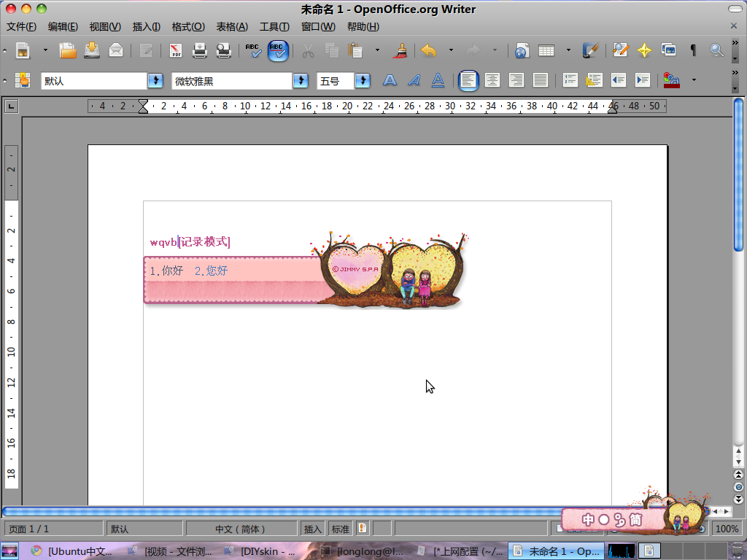Screen dimensions: 747x560
Task: Insert a table via the table icon
Action: pyautogui.click(x=546, y=50)
